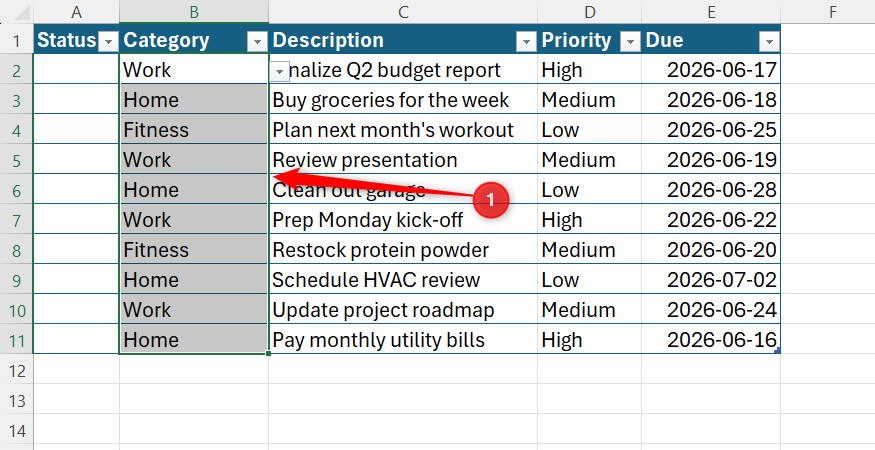Image resolution: width=875 pixels, height=450 pixels.
Task: Select the Fitness cell in row 4
Action: click(194, 130)
